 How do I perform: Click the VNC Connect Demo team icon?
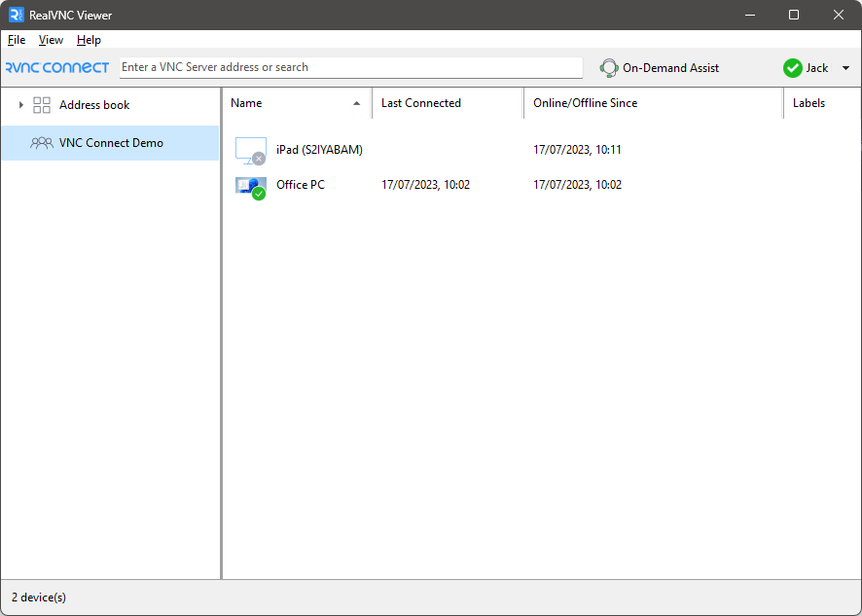pyautogui.click(x=42, y=143)
